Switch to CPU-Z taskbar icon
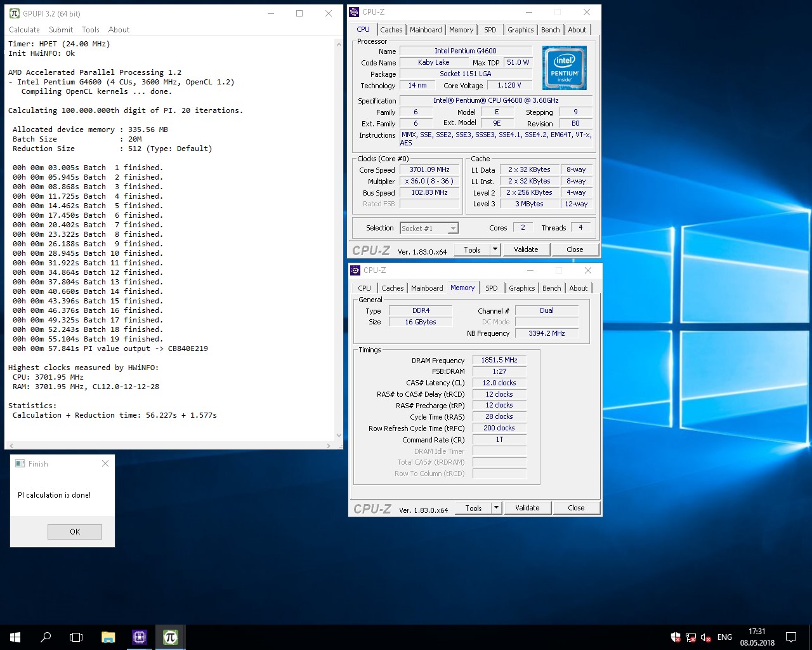This screenshot has width=812, height=650. coord(140,637)
